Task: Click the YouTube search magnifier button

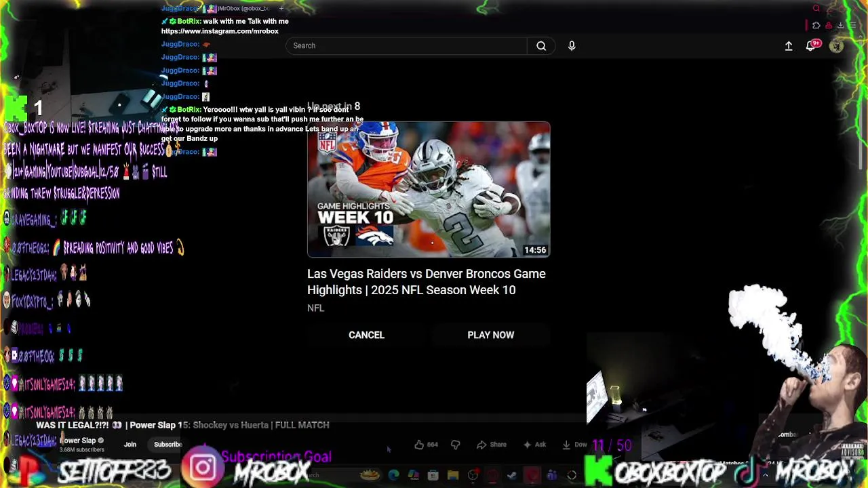Action: (x=541, y=45)
